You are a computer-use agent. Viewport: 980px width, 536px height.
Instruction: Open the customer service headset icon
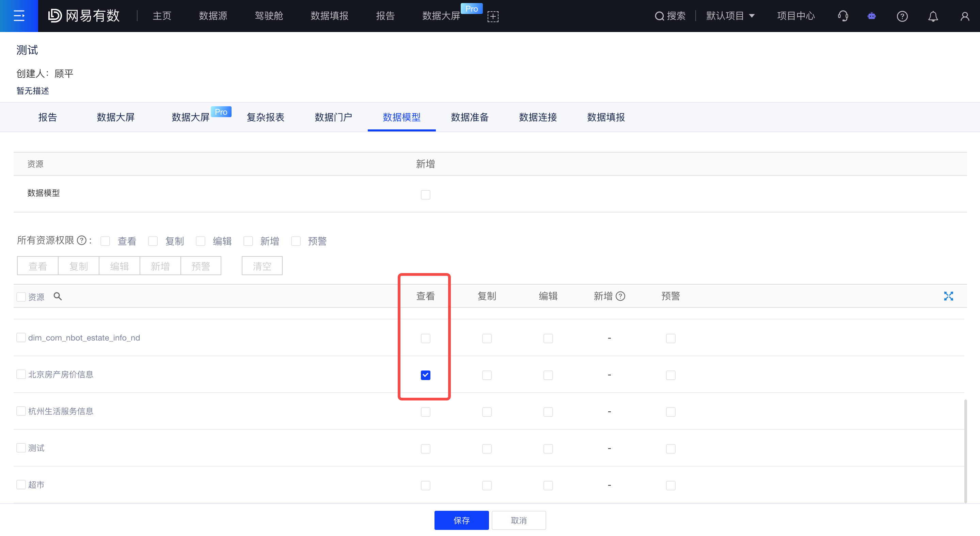tap(843, 16)
